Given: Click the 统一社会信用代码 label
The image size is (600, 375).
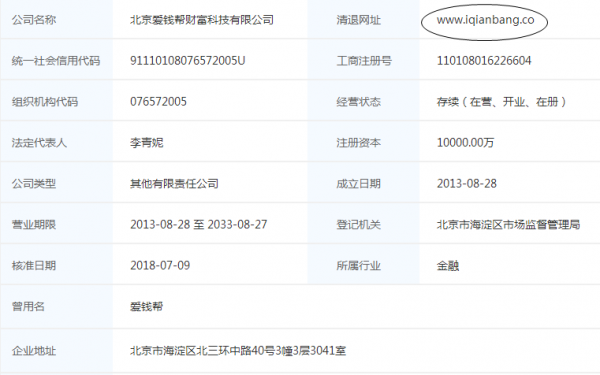Looking at the screenshot, I should tap(56, 61).
